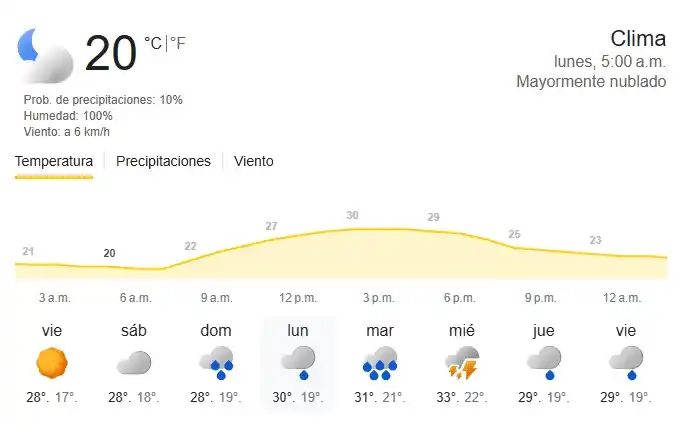The image size is (686, 425).
Task: Select the 9 a.m. time marker
Action: point(216,298)
